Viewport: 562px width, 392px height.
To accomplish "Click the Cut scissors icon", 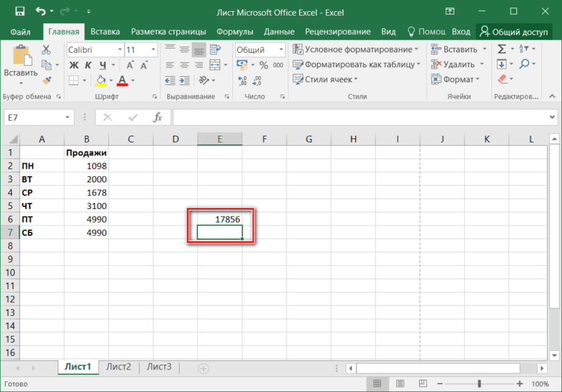I will (x=46, y=49).
